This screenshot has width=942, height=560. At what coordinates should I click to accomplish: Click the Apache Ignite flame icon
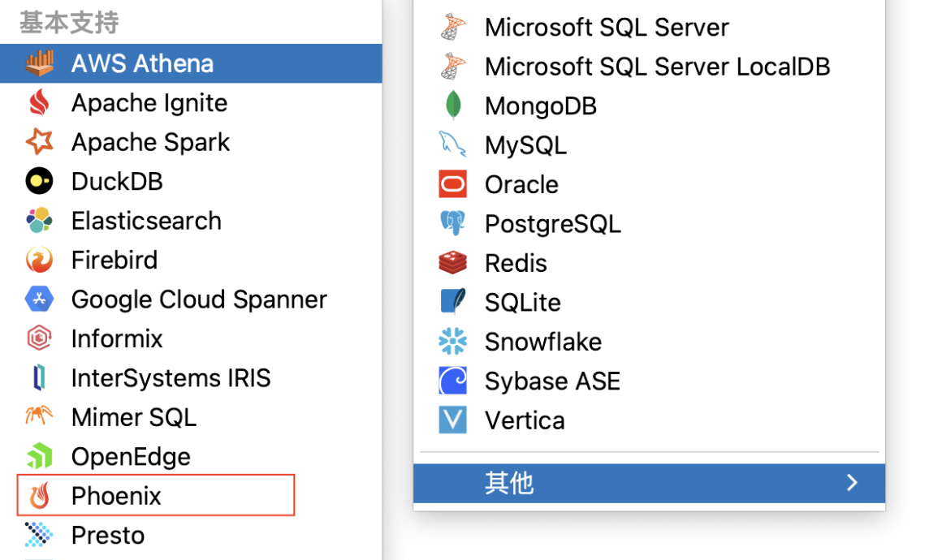(40, 102)
